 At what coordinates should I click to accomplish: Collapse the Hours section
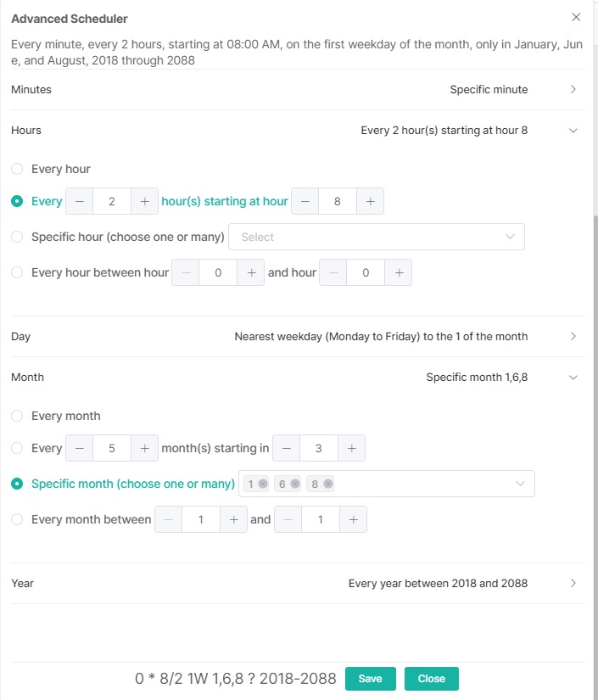(x=573, y=130)
